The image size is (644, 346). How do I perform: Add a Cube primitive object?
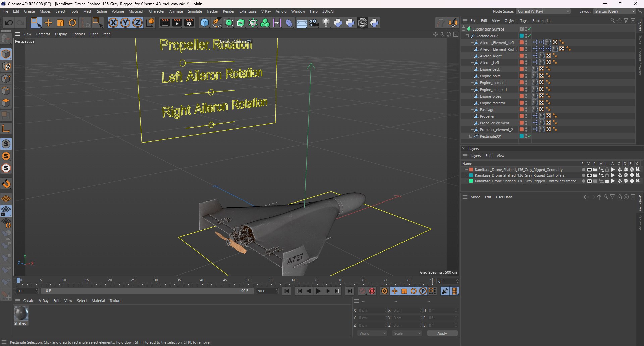(x=204, y=23)
